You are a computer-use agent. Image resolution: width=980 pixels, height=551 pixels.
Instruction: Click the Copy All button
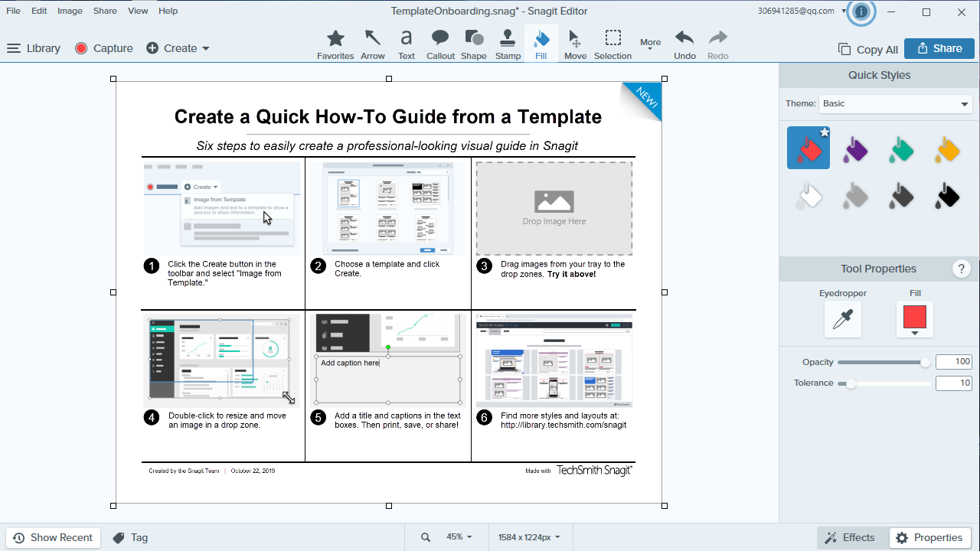(868, 49)
